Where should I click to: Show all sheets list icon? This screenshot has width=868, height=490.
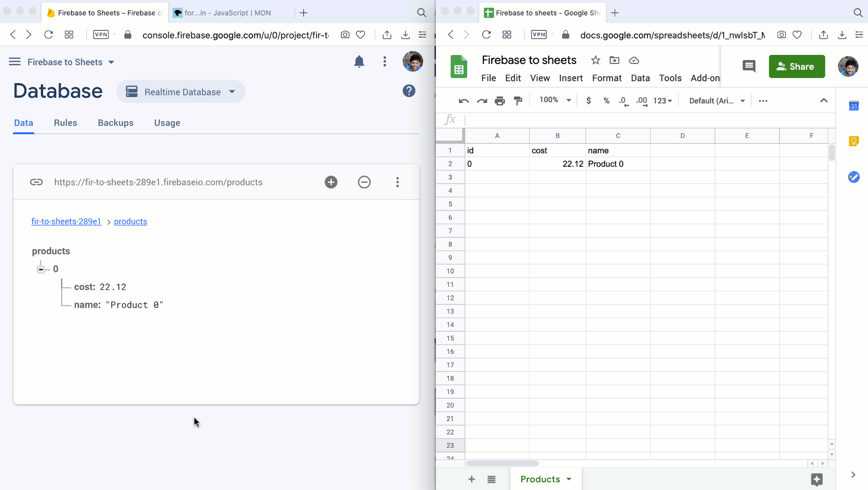[x=491, y=479]
